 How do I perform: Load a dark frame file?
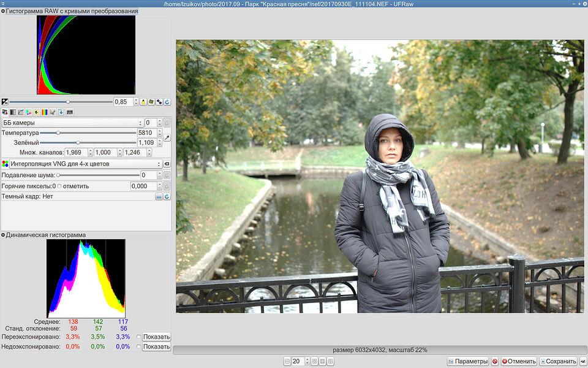click(x=159, y=196)
